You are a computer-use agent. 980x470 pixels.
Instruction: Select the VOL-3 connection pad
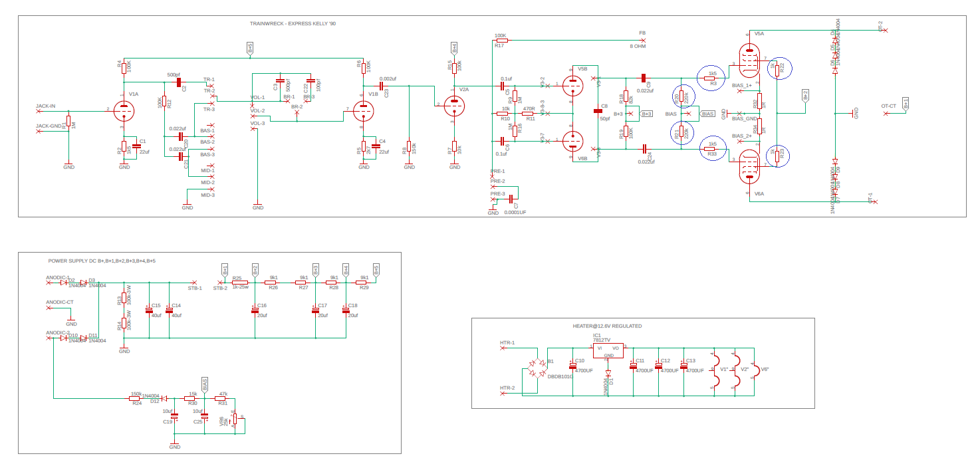(x=253, y=129)
